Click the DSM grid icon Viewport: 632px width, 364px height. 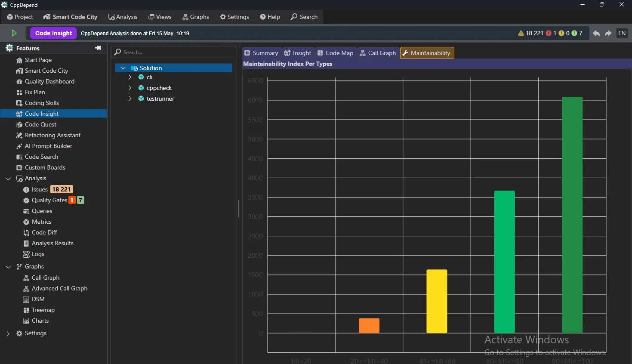[x=26, y=299]
